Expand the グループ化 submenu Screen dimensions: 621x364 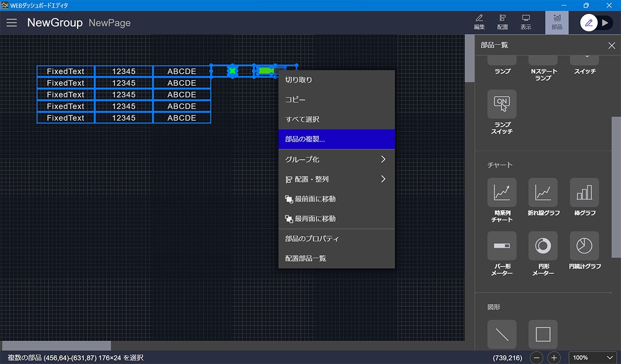pos(336,159)
